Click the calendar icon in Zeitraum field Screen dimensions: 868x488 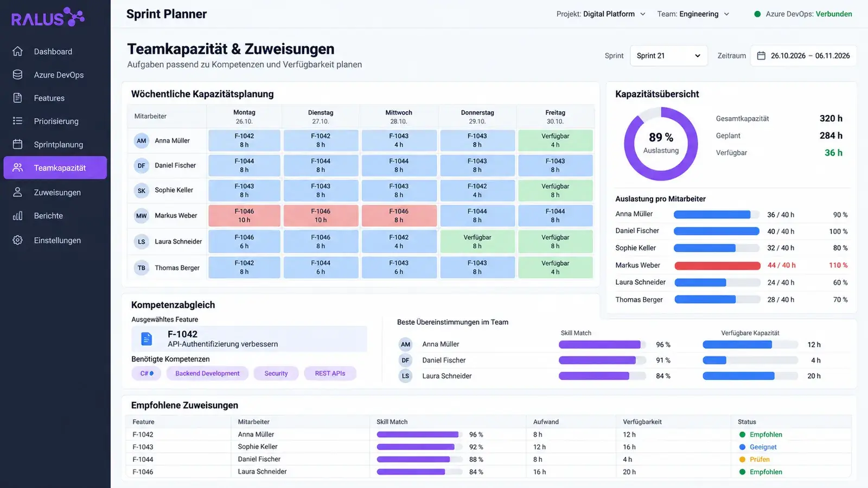761,56
